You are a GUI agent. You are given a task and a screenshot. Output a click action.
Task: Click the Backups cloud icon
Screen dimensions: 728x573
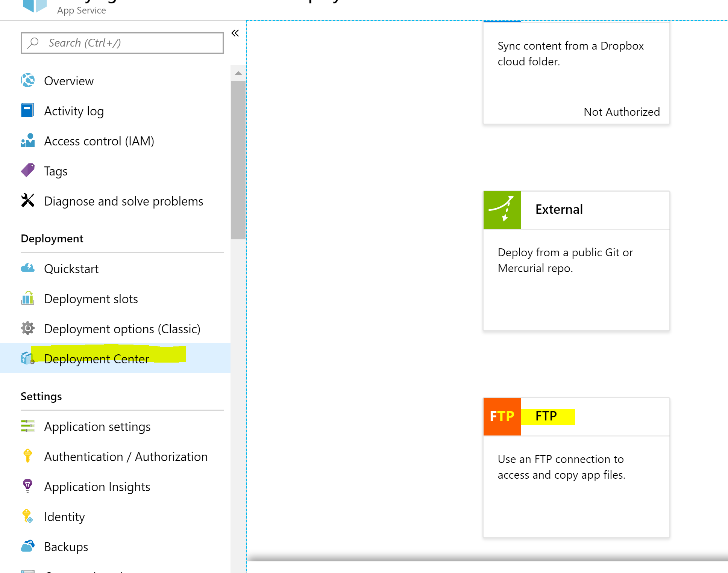tap(28, 546)
